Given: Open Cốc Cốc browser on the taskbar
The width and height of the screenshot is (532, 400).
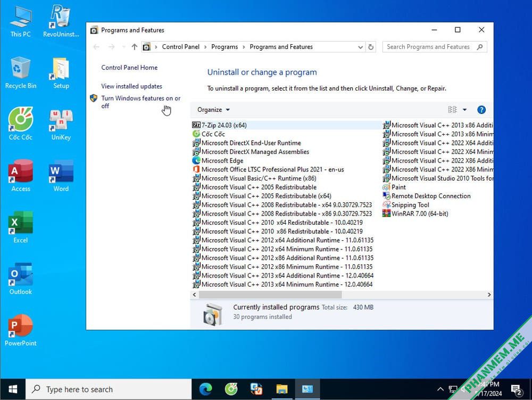Looking at the screenshot, I should pos(231,389).
